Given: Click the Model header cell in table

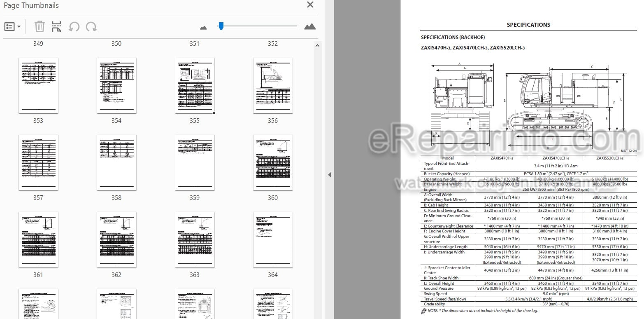Looking at the screenshot, I should tap(448, 158).
